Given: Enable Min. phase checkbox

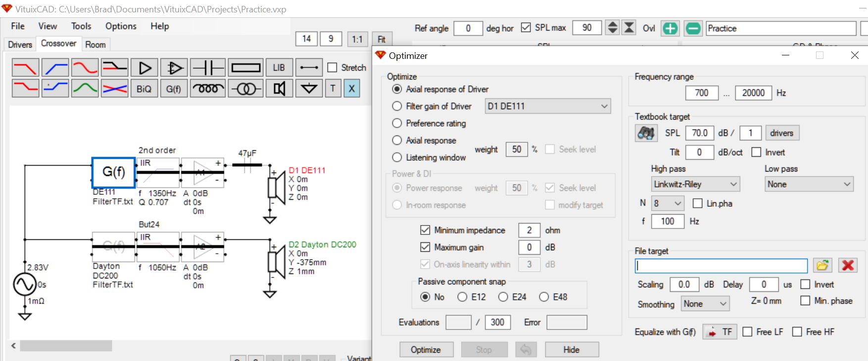Looking at the screenshot, I should (806, 301).
